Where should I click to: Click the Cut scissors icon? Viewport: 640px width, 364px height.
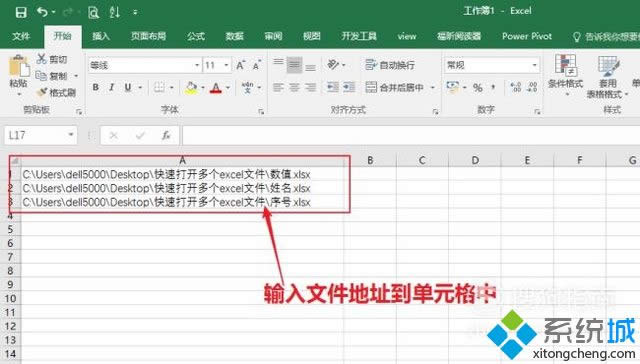point(41,59)
